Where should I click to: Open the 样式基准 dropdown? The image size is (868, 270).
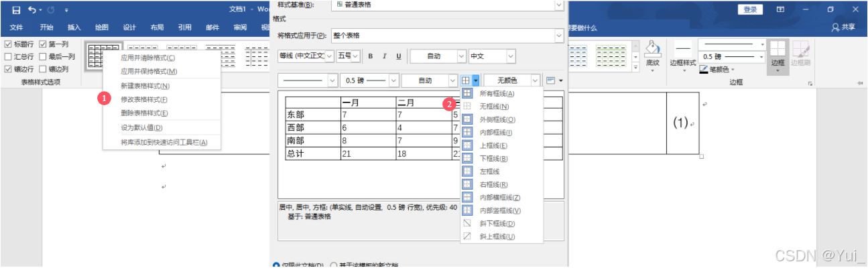click(x=559, y=5)
